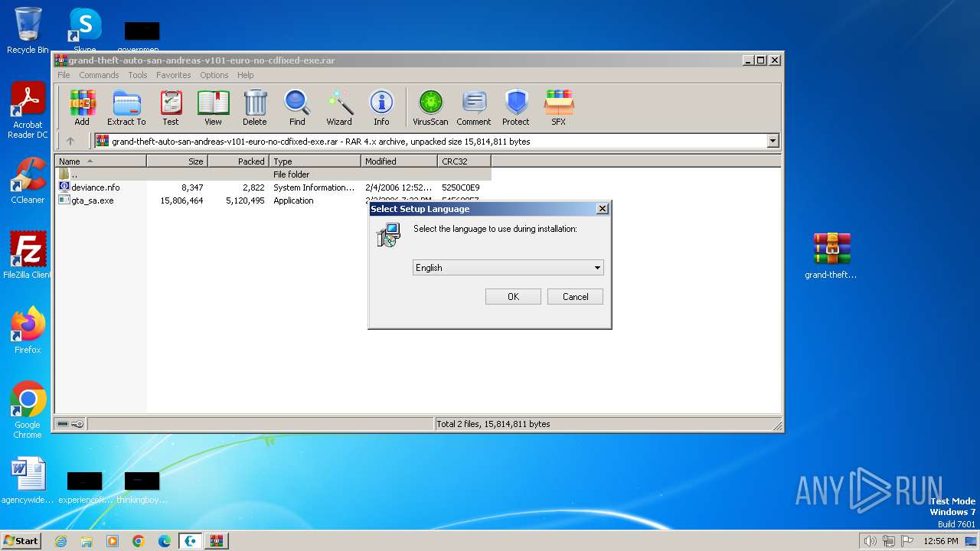980x551 pixels.
Task: Open the View tool in WinRAR
Action: 213,107
